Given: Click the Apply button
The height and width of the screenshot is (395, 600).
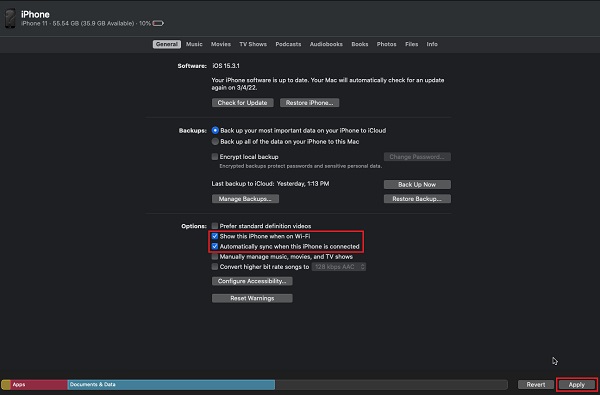Looking at the screenshot, I should pyautogui.click(x=576, y=385).
